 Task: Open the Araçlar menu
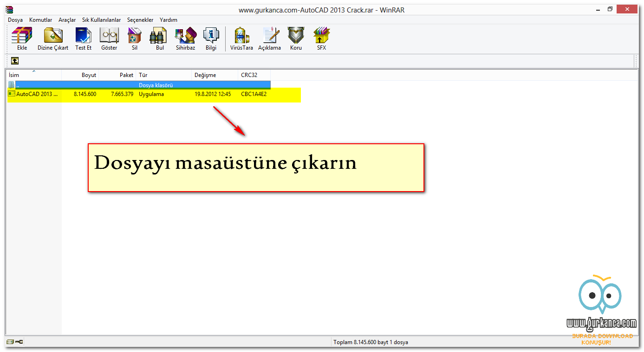(x=67, y=20)
